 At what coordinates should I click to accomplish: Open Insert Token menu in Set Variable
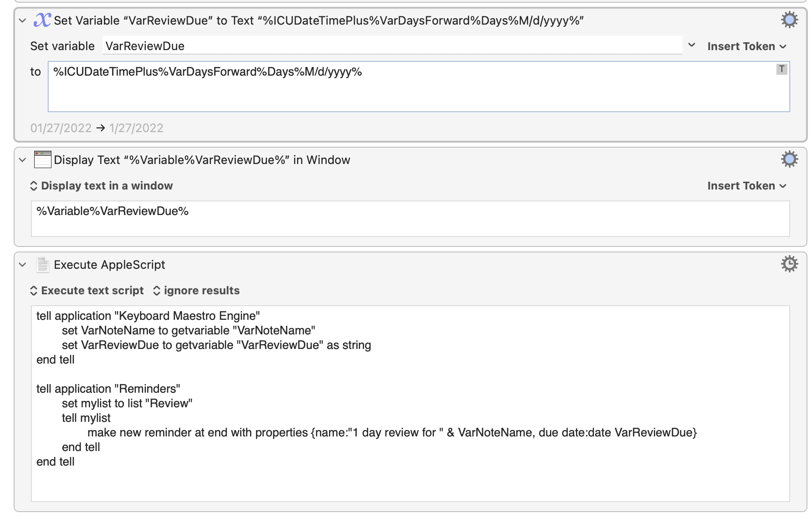click(x=747, y=46)
